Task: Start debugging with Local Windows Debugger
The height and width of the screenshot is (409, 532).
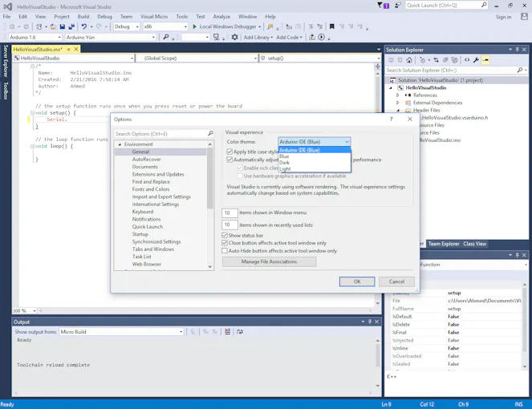Action: (x=223, y=26)
